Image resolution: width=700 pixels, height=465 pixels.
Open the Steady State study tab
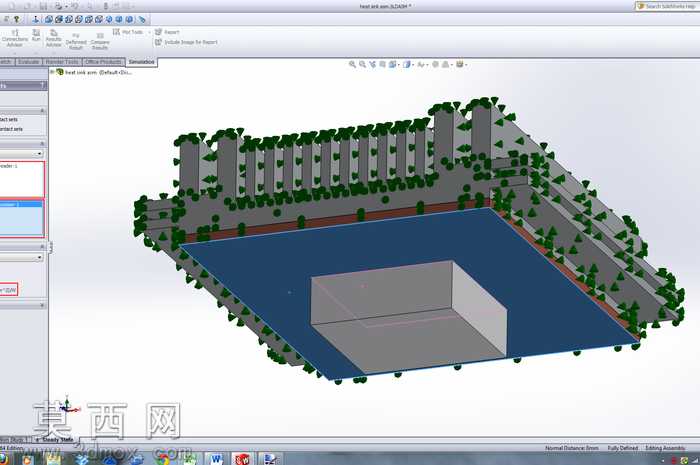(x=54, y=440)
